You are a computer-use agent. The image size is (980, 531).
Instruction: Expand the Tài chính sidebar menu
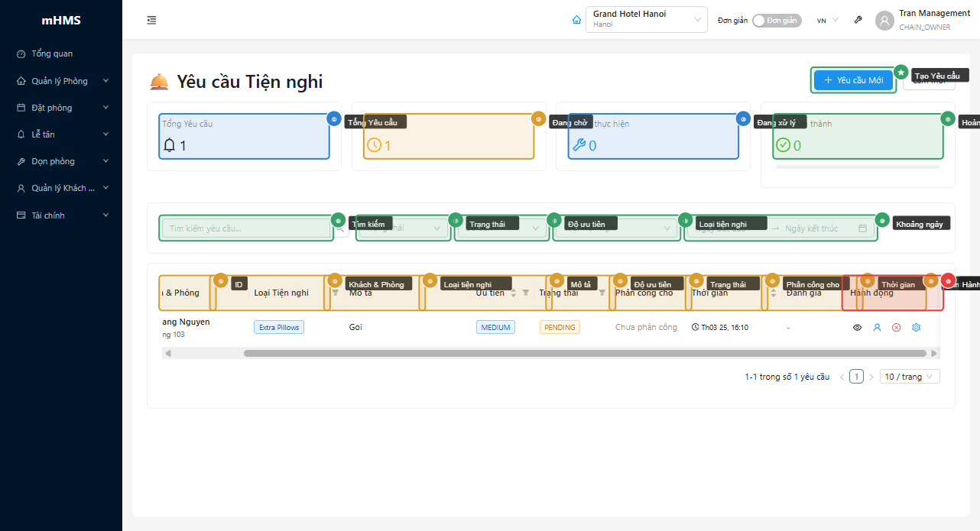pyautogui.click(x=61, y=215)
